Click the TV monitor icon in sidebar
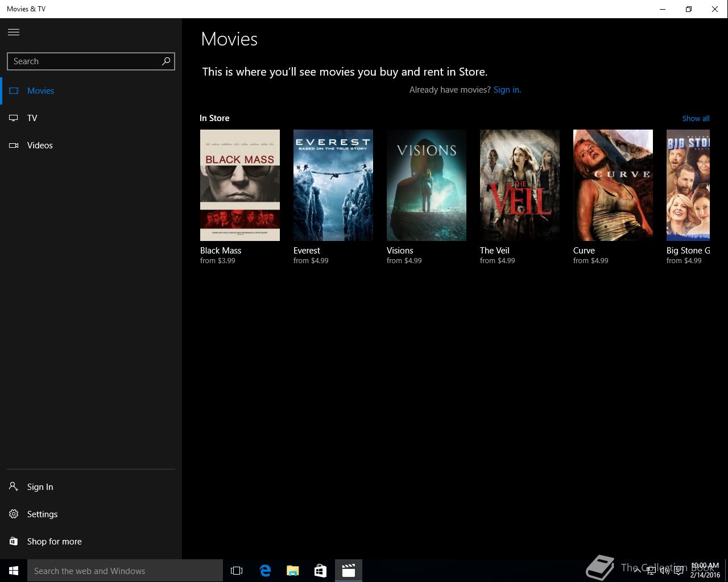The height and width of the screenshot is (582, 728). (x=14, y=118)
